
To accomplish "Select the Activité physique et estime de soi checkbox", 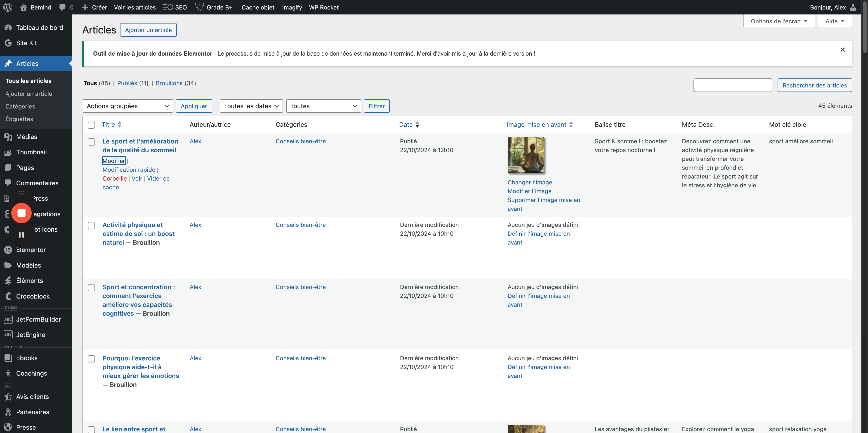I will coord(91,226).
